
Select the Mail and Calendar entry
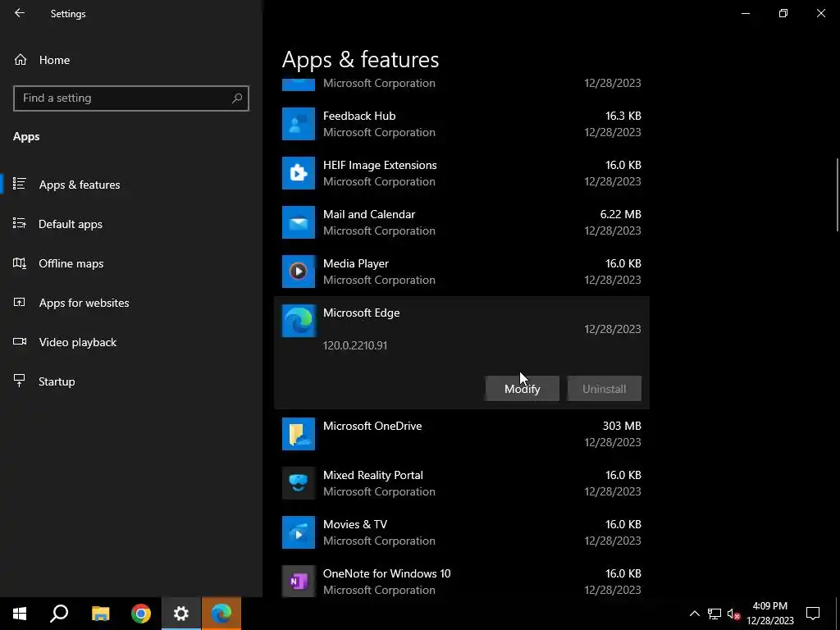point(461,222)
